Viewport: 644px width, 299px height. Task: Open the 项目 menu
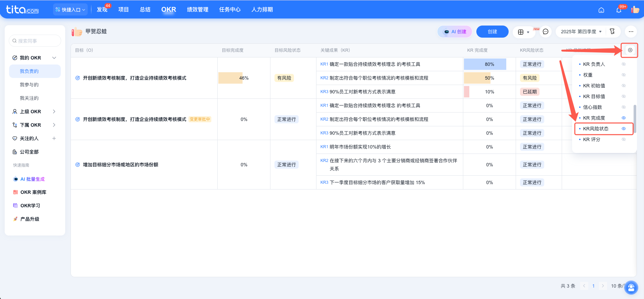click(123, 10)
